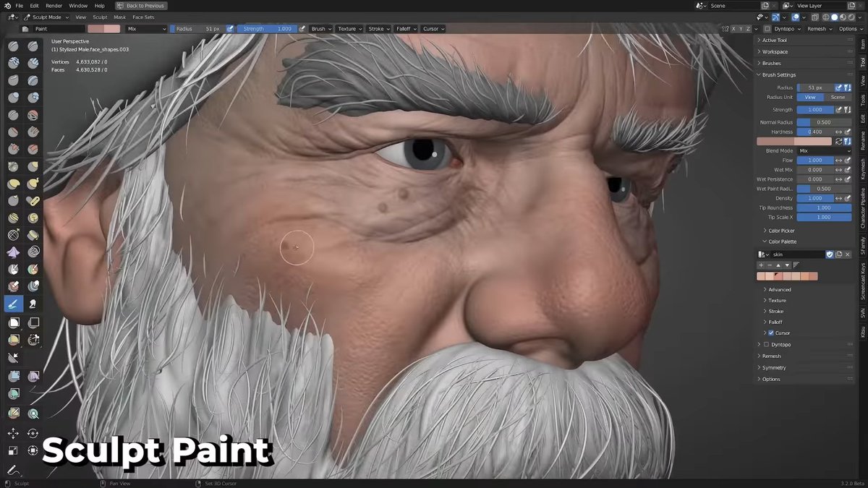The width and height of the screenshot is (868, 488).
Task: Open the Mask menu
Action: click(119, 17)
